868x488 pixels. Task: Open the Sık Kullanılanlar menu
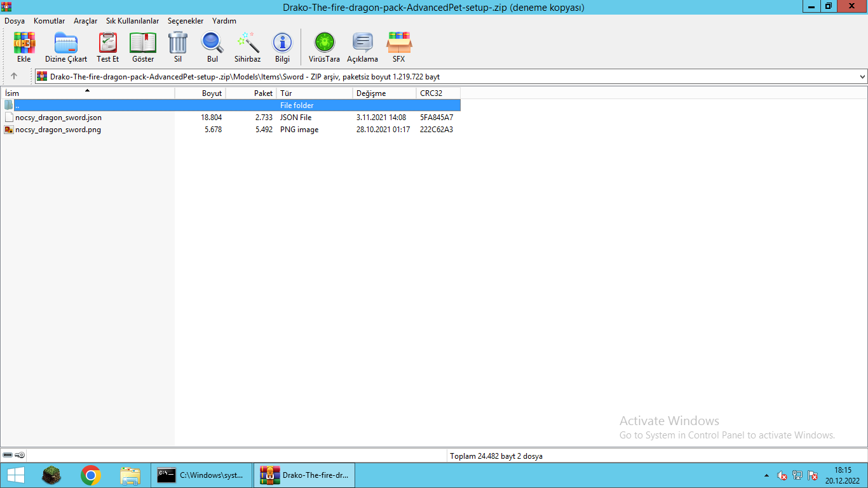pyautogui.click(x=133, y=21)
